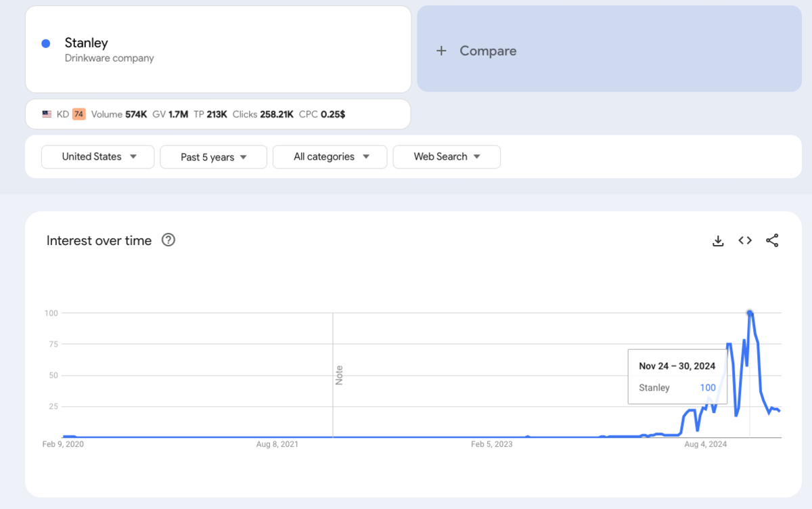Screen dimensions: 812x509
Task: Click the help icon beside Interest over time
Action: tap(168, 240)
